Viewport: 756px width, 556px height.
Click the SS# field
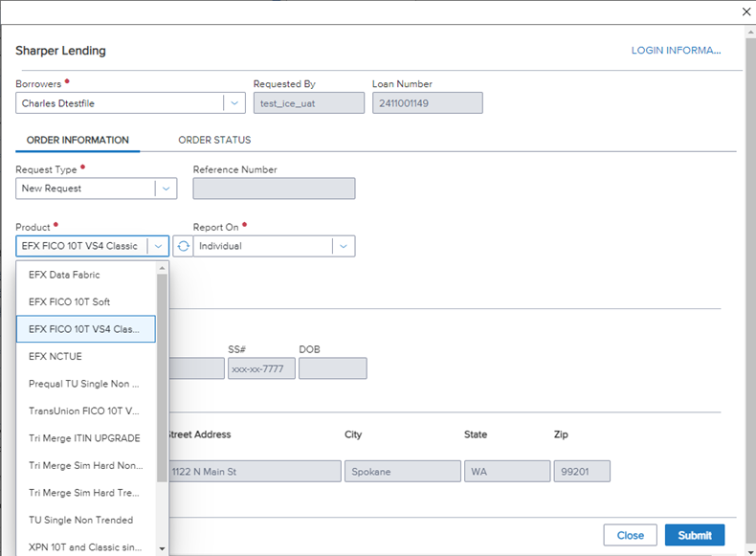261,368
